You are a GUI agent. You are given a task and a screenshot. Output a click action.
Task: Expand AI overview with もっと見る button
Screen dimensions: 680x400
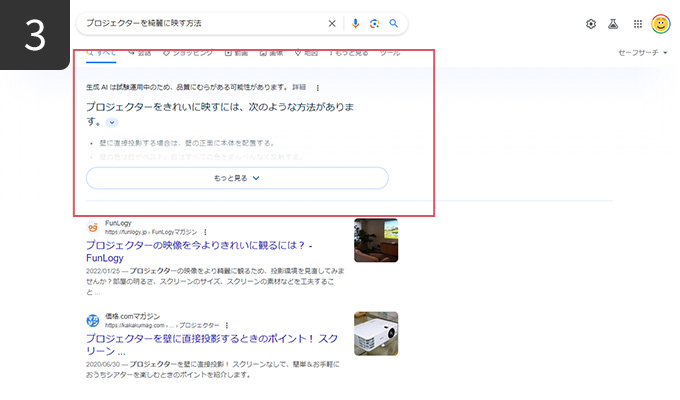237,178
